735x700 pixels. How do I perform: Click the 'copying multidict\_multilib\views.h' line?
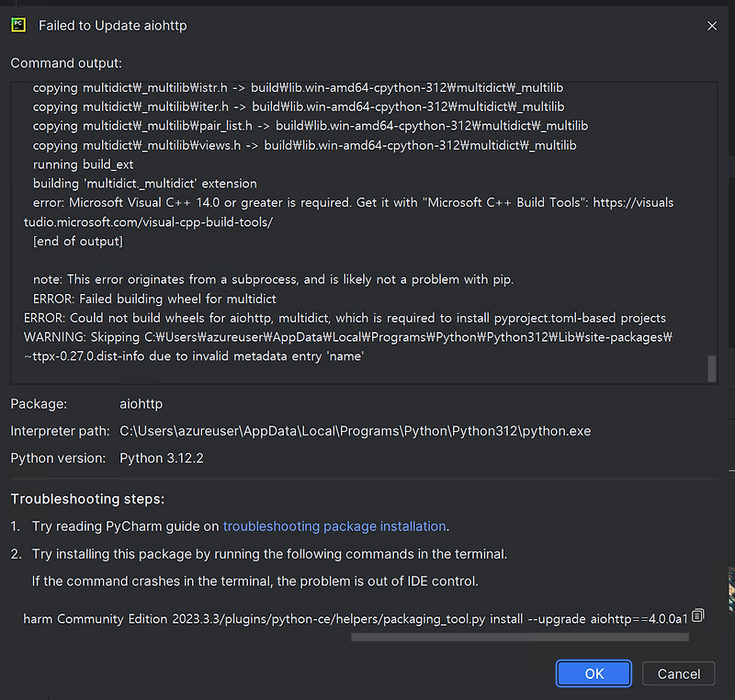tap(305, 145)
